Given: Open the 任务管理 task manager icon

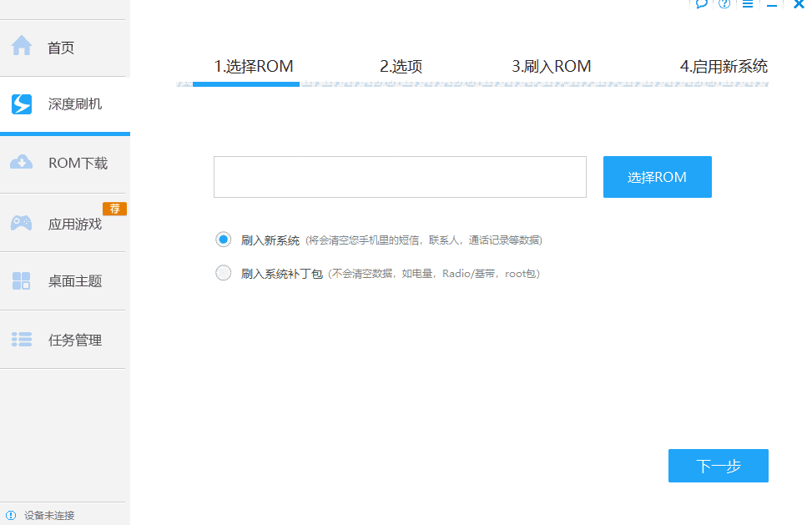Looking at the screenshot, I should pos(21,340).
